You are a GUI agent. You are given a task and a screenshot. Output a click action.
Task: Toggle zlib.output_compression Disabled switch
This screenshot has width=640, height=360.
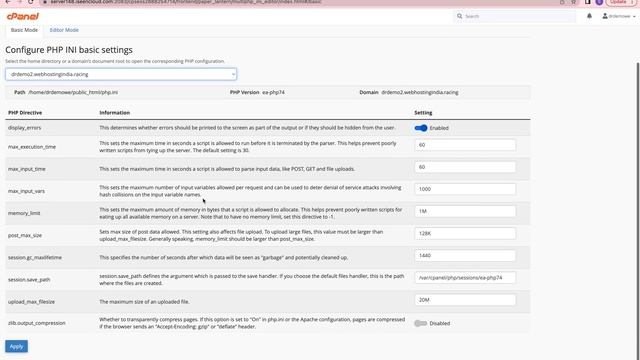421,323
